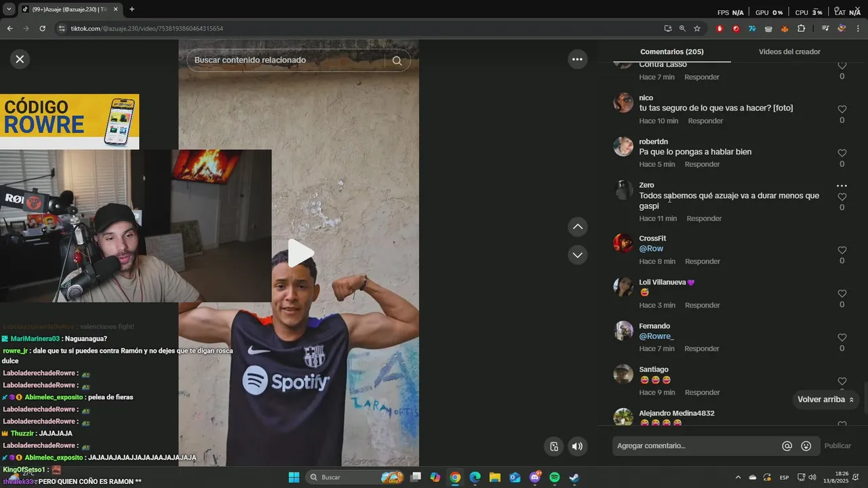
Task: Open the page zoom magnifier icon
Action: 682,28
